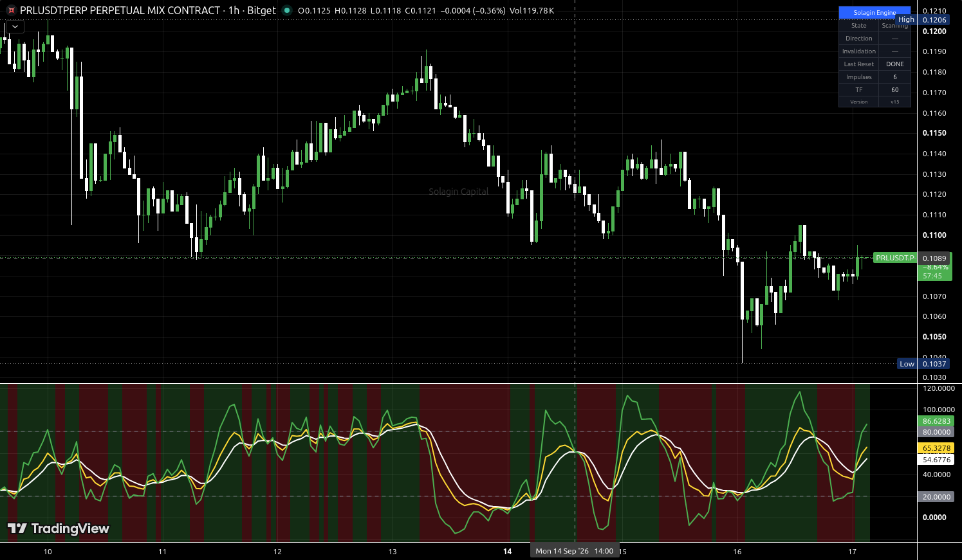Click the 57:45 candle countdown timer label

tap(932, 276)
